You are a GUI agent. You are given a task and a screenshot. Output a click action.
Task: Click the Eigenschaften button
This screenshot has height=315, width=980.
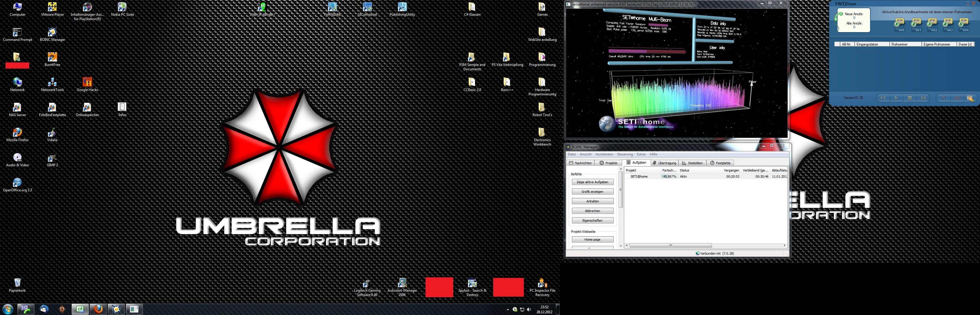pos(592,221)
